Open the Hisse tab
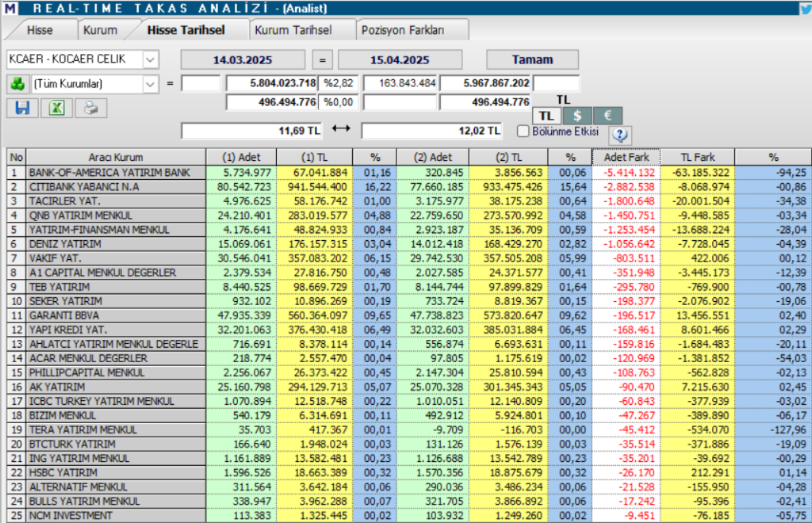The width and height of the screenshot is (812, 523). pyautogui.click(x=40, y=30)
